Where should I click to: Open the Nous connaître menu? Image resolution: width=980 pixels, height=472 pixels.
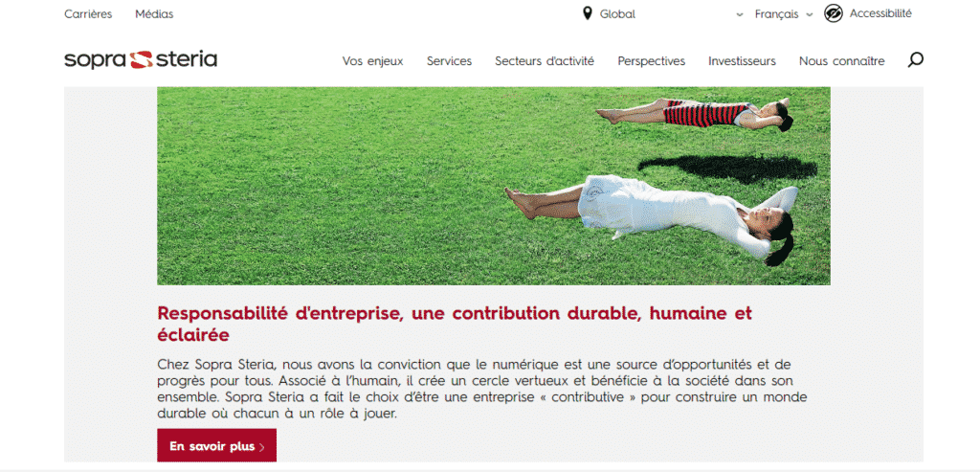click(x=842, y=61)
